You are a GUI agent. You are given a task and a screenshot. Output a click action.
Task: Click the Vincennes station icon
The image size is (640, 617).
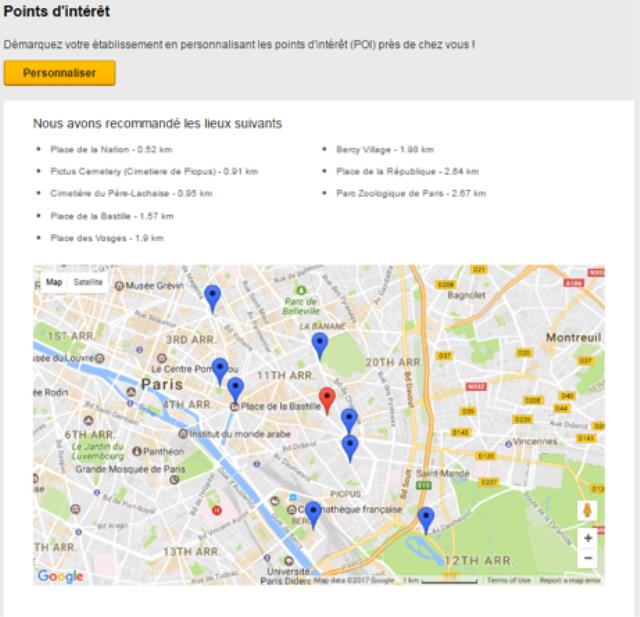(508, 444)
